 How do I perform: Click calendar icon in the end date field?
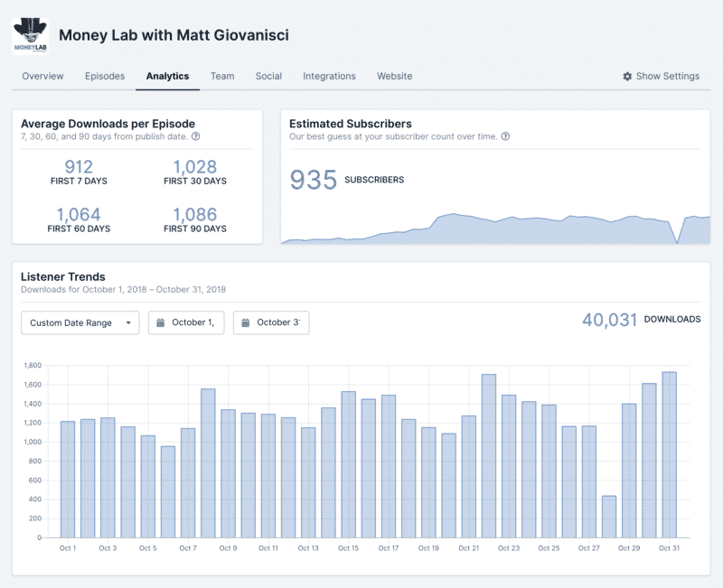pos(246,322)
